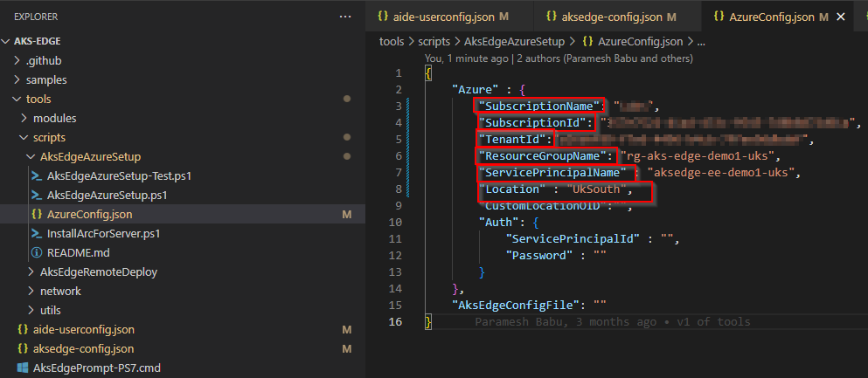
Task: Click the "rg-aks-edge-demo1-uks" value
Action: pos(699,156)
